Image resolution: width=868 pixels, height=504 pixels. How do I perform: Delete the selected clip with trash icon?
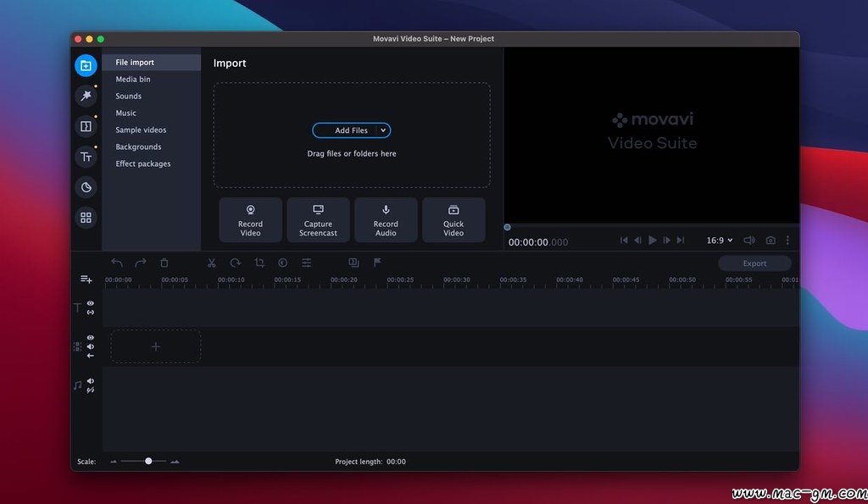pyautogui.click(x=164, y=263)
